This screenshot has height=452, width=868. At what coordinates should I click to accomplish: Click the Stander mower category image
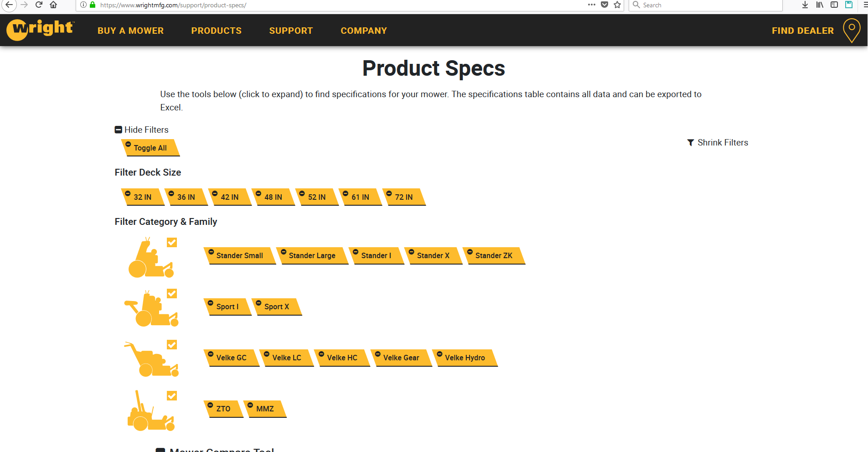point(151,258)
